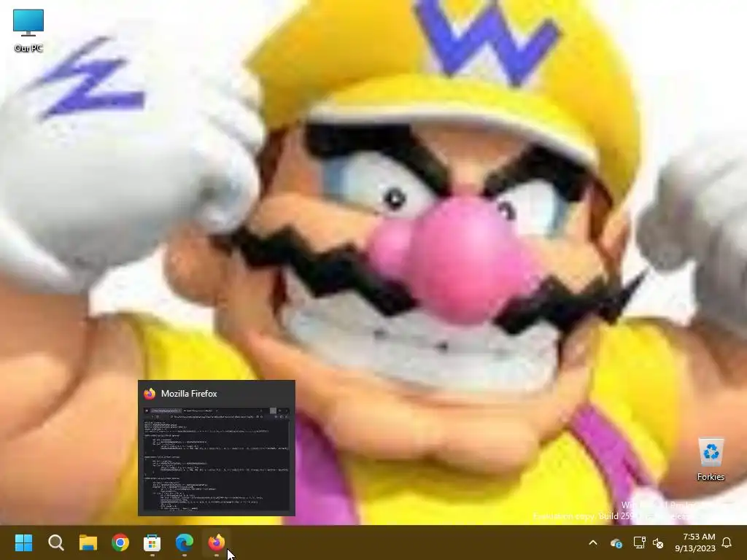Open Microsoft Store from the taskbar
The image size is (747, 560).
(152, 542)
